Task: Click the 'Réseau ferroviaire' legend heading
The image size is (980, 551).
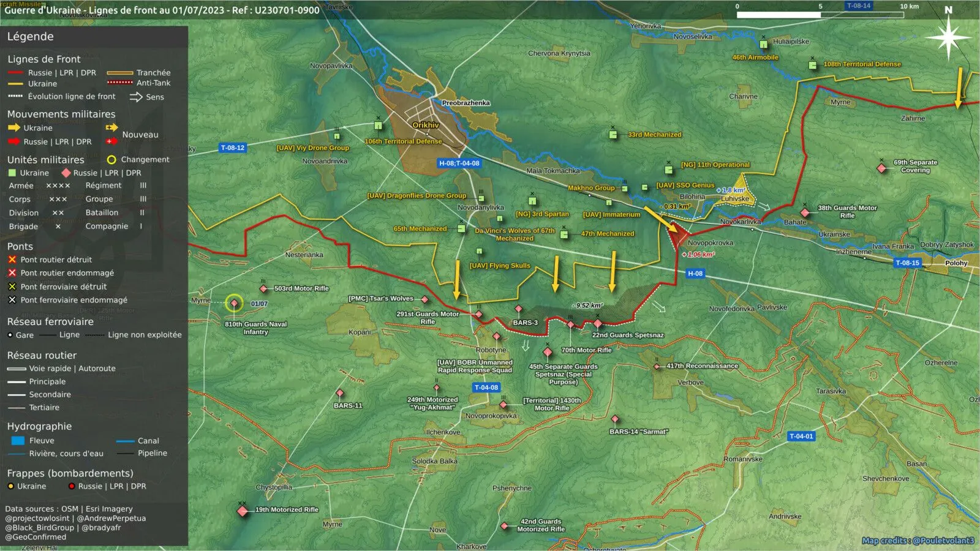Action: click(x=50, y=321)
